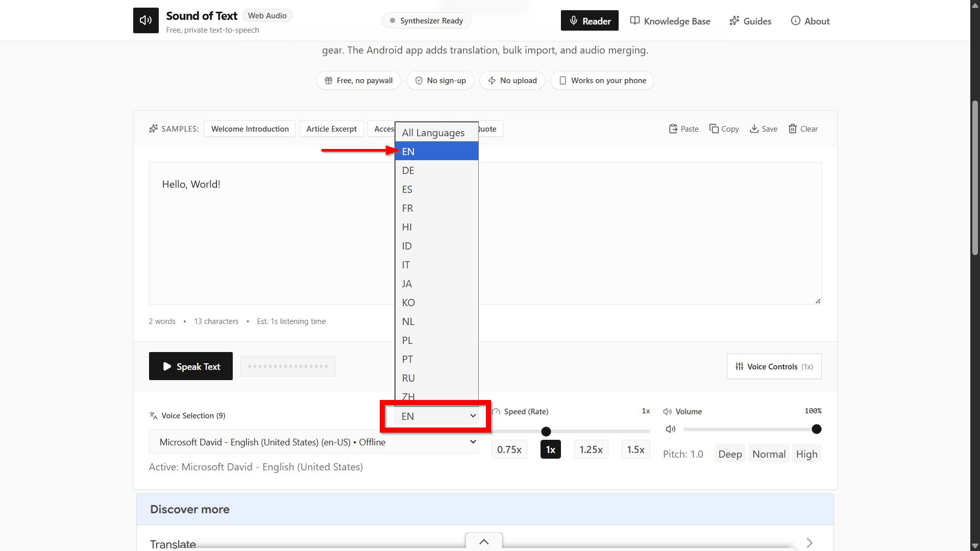980x551 pixels.
Task: Choose NL from the language list
Action: pos(436,321)
